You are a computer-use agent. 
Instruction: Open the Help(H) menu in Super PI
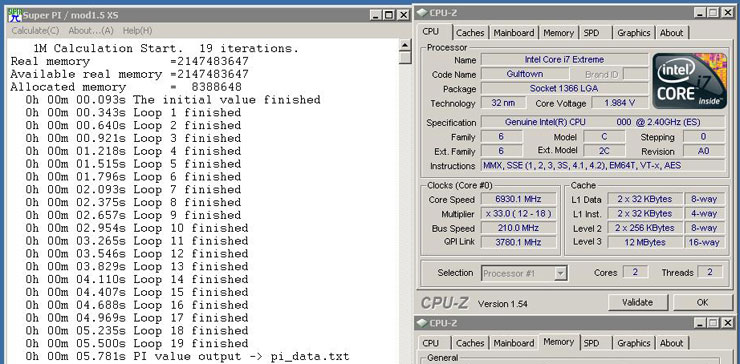coord(137,31)
